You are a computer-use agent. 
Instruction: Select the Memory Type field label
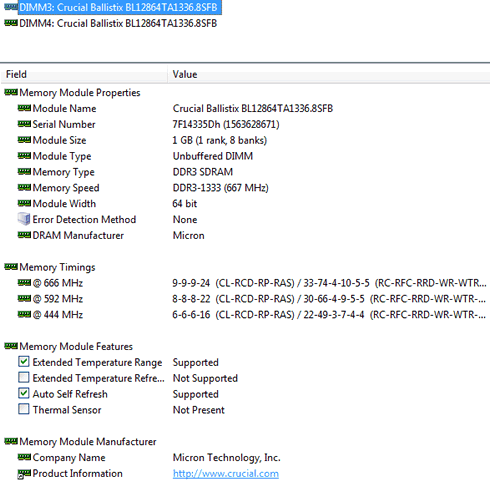(64, 172)
